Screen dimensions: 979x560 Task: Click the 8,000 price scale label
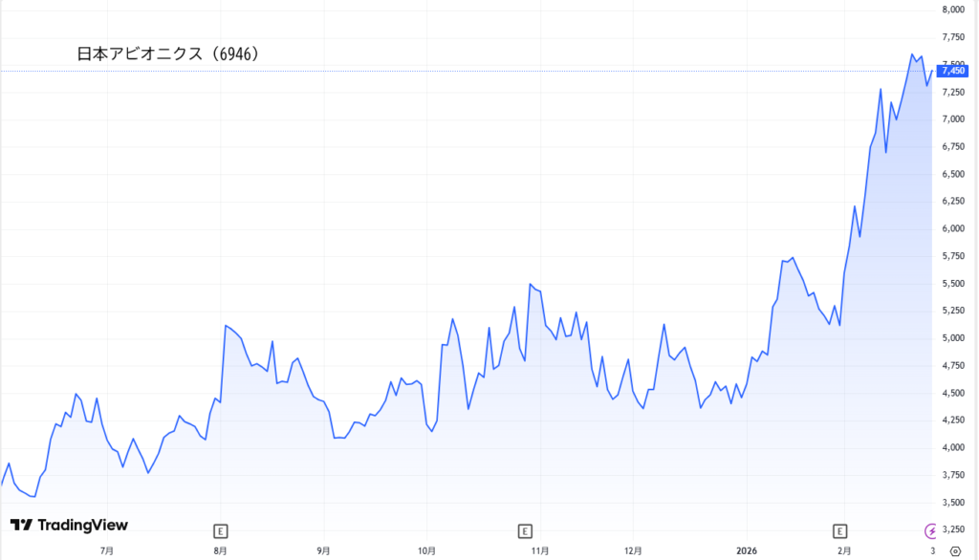[953, 10]
